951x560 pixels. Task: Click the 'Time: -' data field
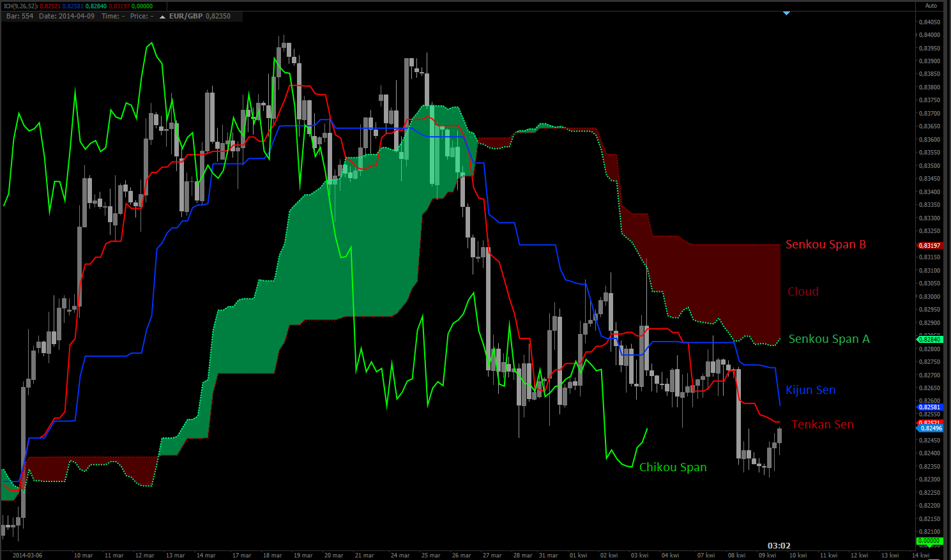113,16
